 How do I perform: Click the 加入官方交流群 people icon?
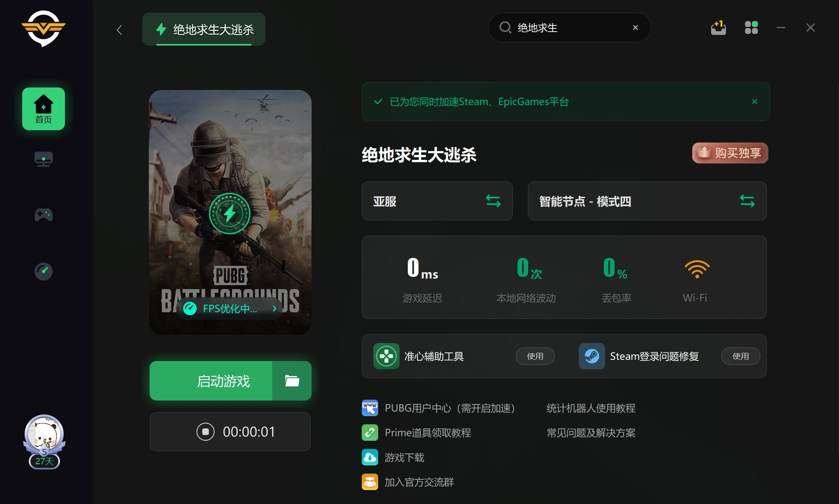pyautogui.click(x=370, y=482)
